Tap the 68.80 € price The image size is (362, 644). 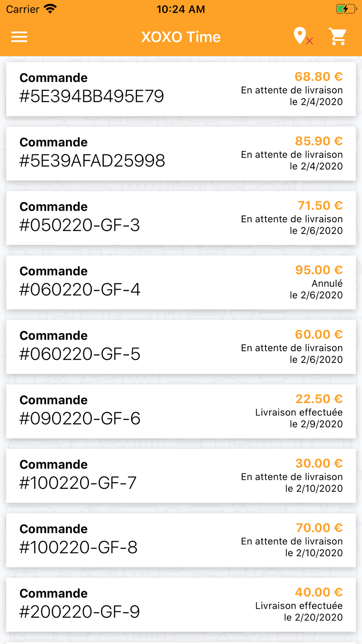(319, 77)
